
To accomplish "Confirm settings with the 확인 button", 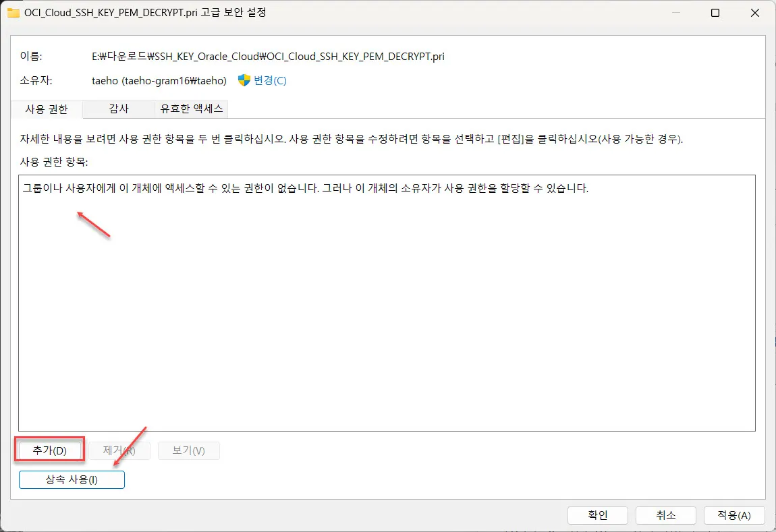I will (597, 514).
